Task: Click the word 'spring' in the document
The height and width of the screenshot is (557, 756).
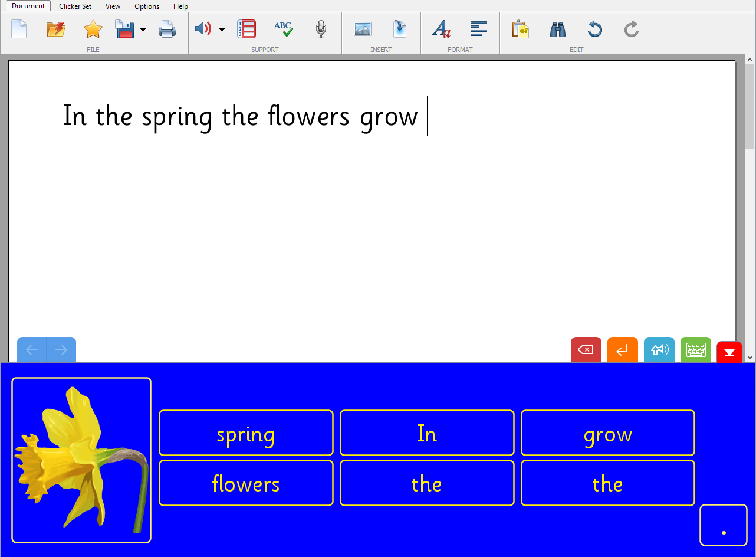Action: point(176,118)
